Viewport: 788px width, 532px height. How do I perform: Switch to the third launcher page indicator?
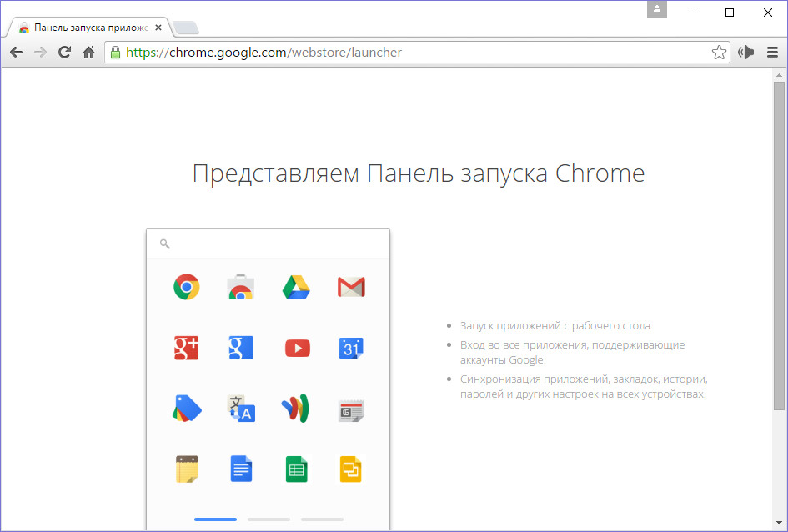click(322, 519)
